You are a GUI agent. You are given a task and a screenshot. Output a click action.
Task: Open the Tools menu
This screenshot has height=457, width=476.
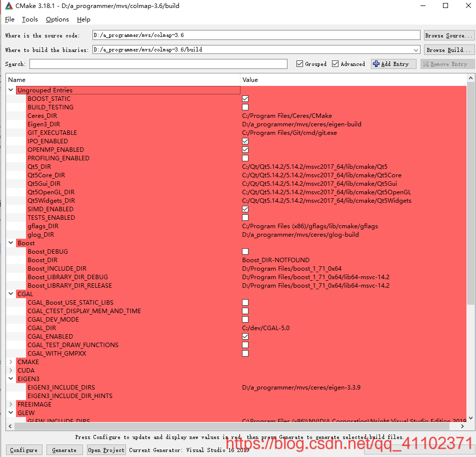coord(29,19)
